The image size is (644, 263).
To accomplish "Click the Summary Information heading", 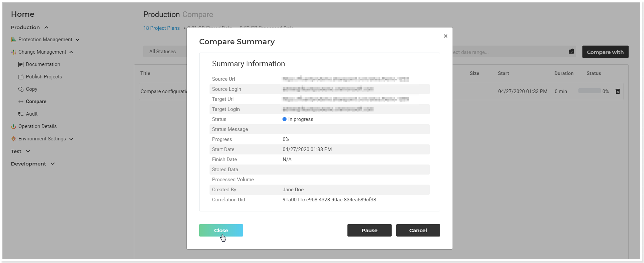I will pyautogui.click(x=248, y=64).
